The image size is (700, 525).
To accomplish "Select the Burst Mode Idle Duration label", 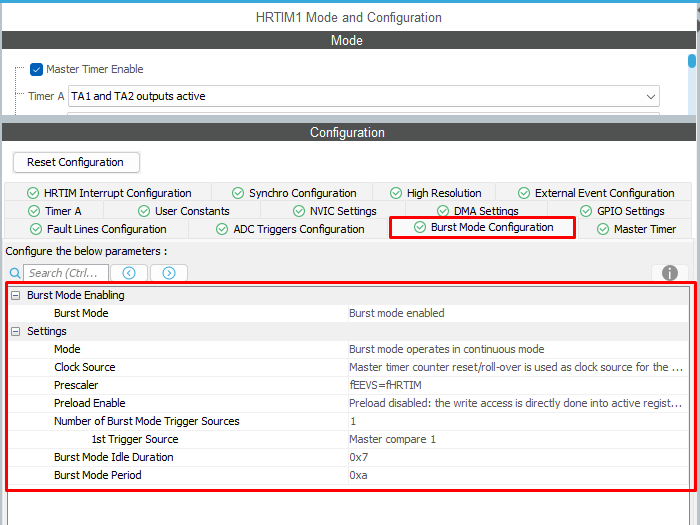I will pyautogui.click(x=114, y=457).
